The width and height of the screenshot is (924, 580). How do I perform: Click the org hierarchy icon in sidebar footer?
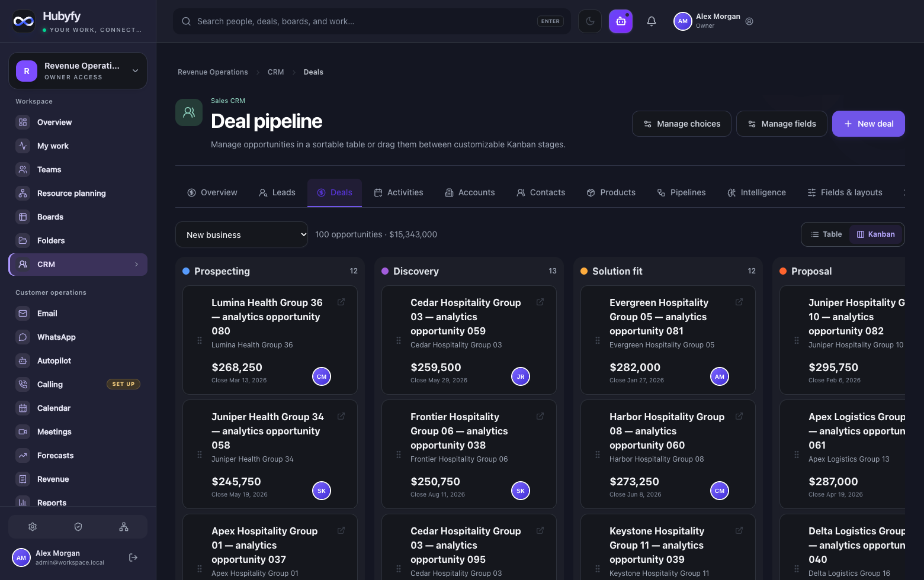pyautogui.click(x=124, y=527)
